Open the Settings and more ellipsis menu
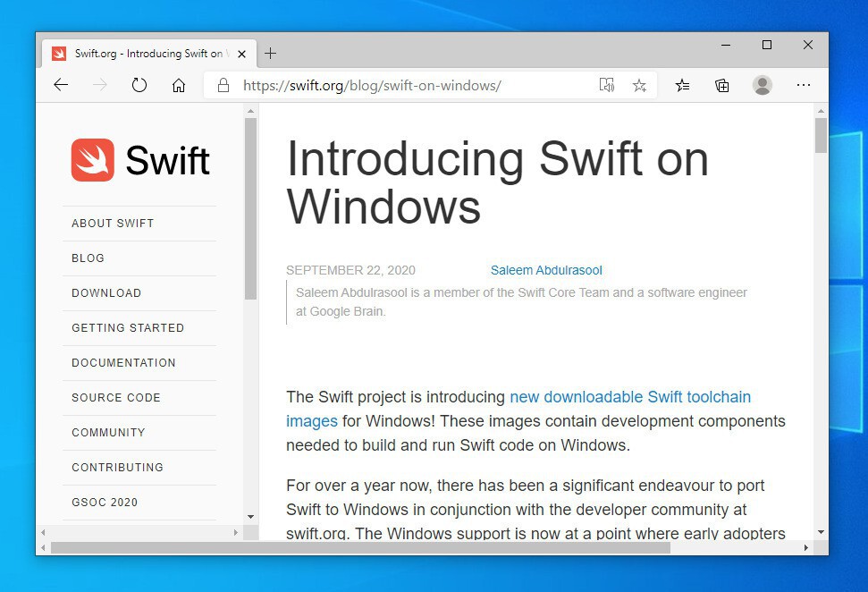868x592 pixels. tap(804, 85)
